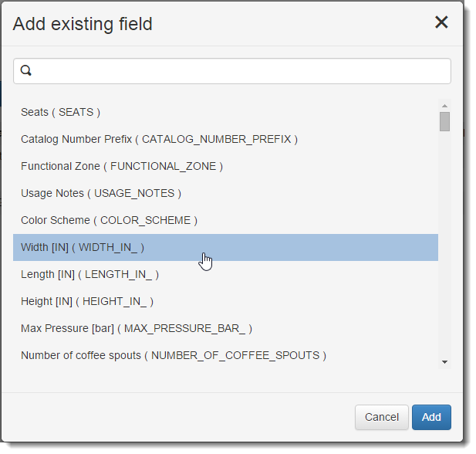476x454 pixels.
Task: Click the scrollbar thumb
Action: pos(444,121)
